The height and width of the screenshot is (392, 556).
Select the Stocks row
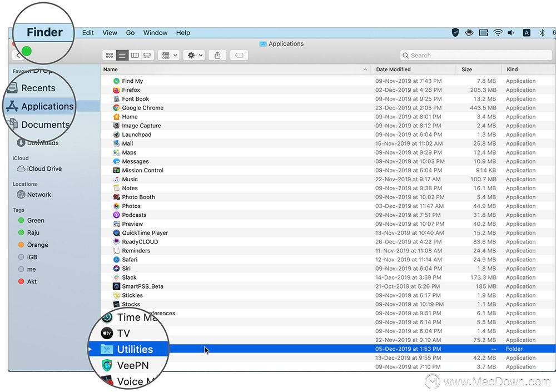328,304
